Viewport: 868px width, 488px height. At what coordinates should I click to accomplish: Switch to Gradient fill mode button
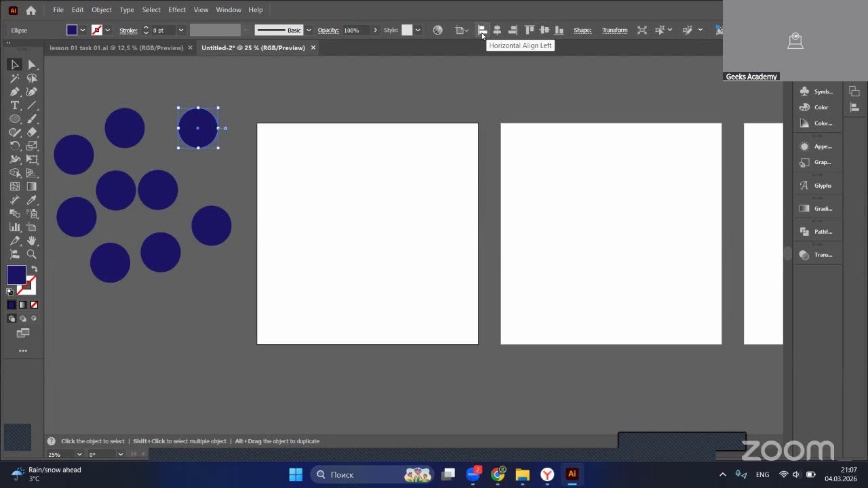(22, 305)
